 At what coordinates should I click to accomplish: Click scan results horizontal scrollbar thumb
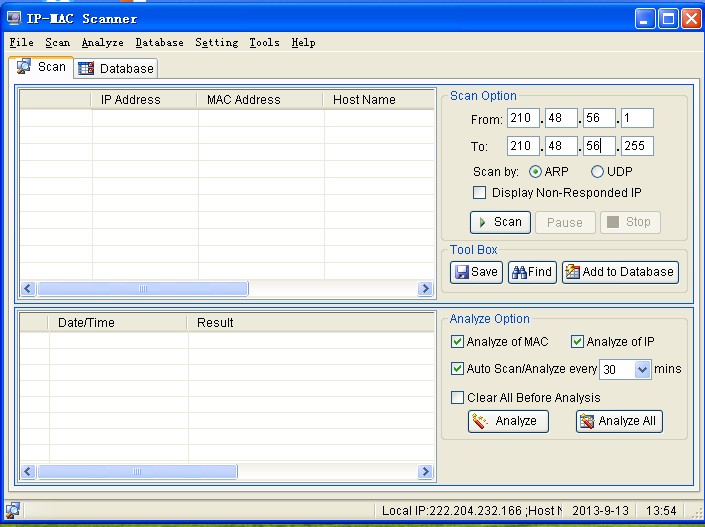143,288
